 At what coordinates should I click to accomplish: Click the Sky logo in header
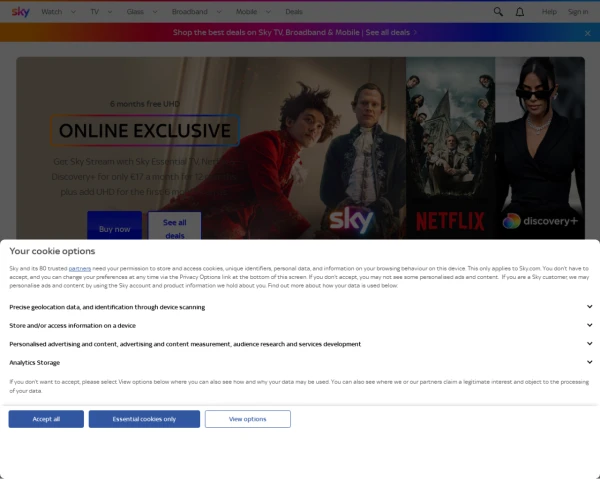coord(20,11)
